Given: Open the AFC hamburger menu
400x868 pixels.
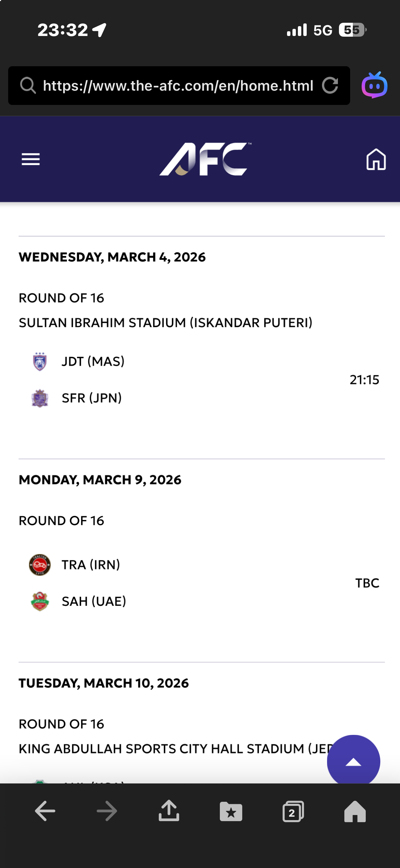Looking at the screenshot, I should [31, 159].
